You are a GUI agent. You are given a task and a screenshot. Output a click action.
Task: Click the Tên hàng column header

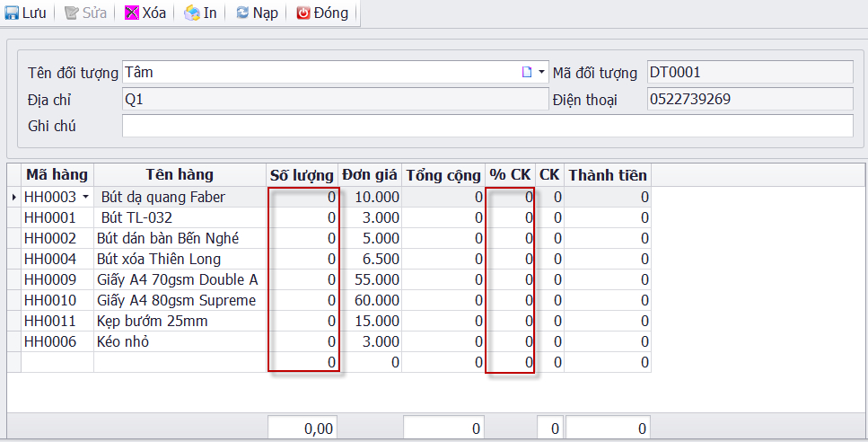point(180,175)
